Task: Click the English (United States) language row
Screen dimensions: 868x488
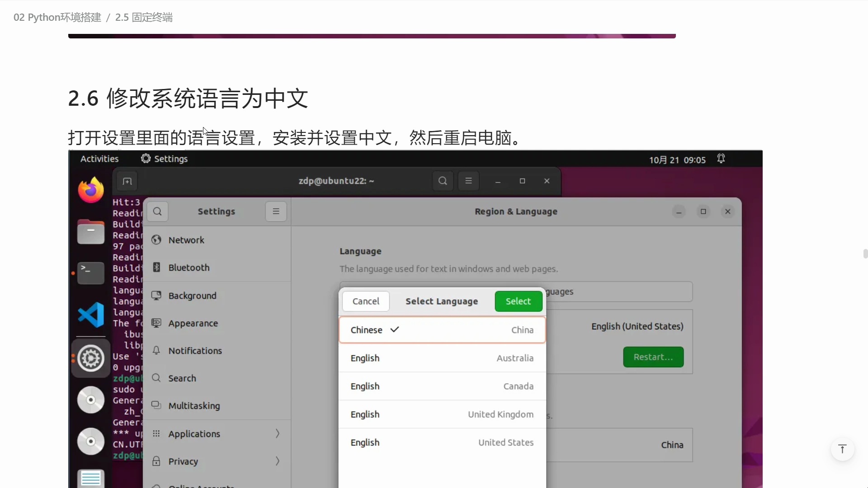Action: click(619, 326)
